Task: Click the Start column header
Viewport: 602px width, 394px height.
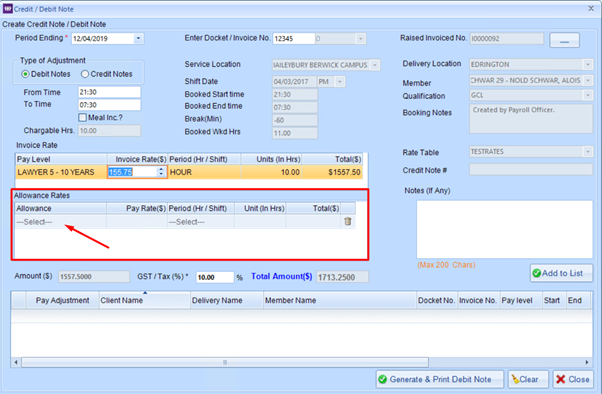Action: click(x=554, y=300)
